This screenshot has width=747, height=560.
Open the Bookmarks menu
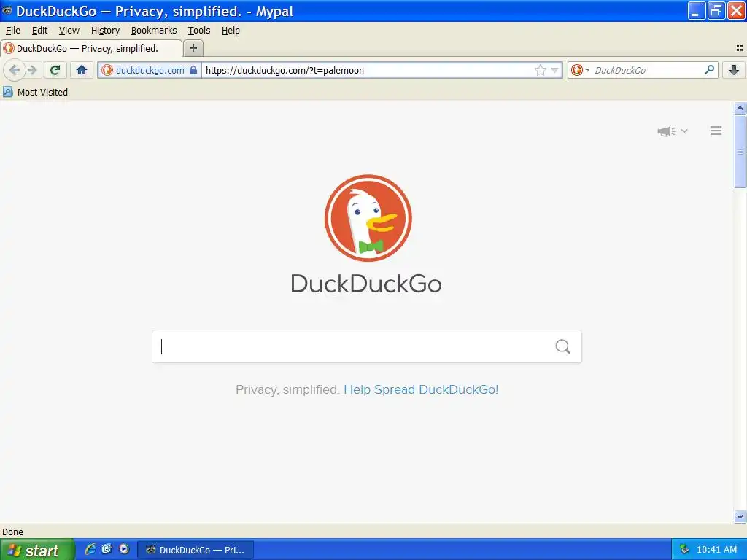click(154, 31)
